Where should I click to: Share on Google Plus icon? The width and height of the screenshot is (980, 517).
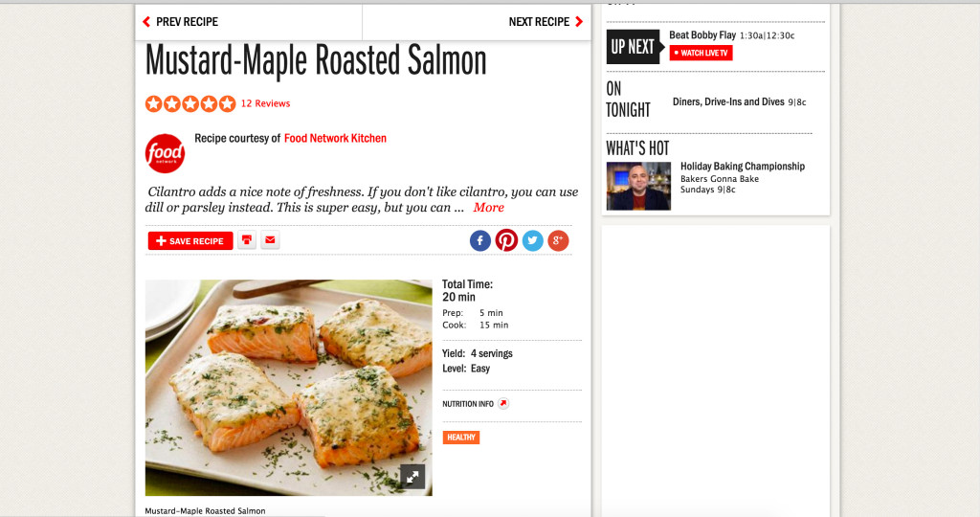coord(558,240)
